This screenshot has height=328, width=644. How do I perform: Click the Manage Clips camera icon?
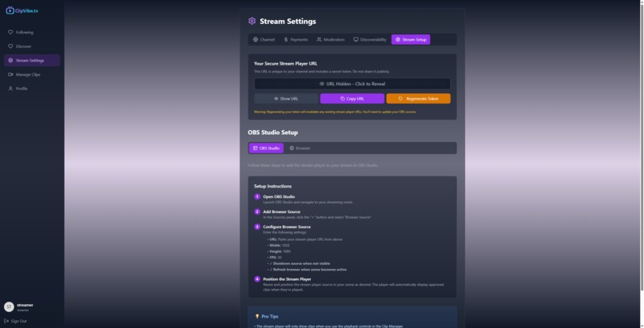click(x=10, y=74)
